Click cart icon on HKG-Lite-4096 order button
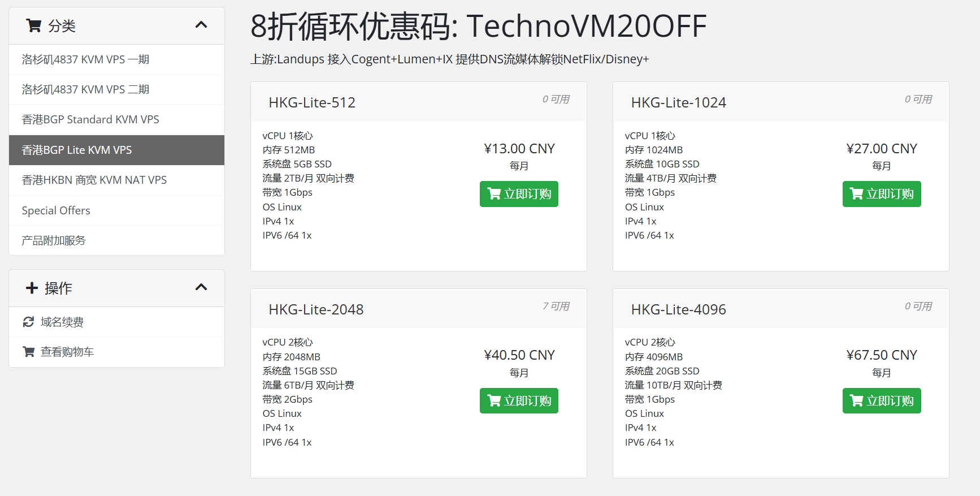The height and width of the screenshot is (496, 980). point(856,401)
